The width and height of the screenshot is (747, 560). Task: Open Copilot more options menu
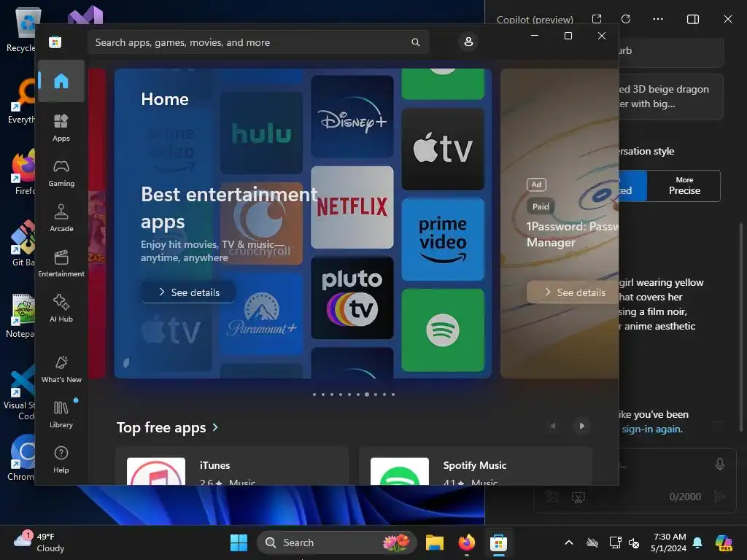tap(658, 19)
